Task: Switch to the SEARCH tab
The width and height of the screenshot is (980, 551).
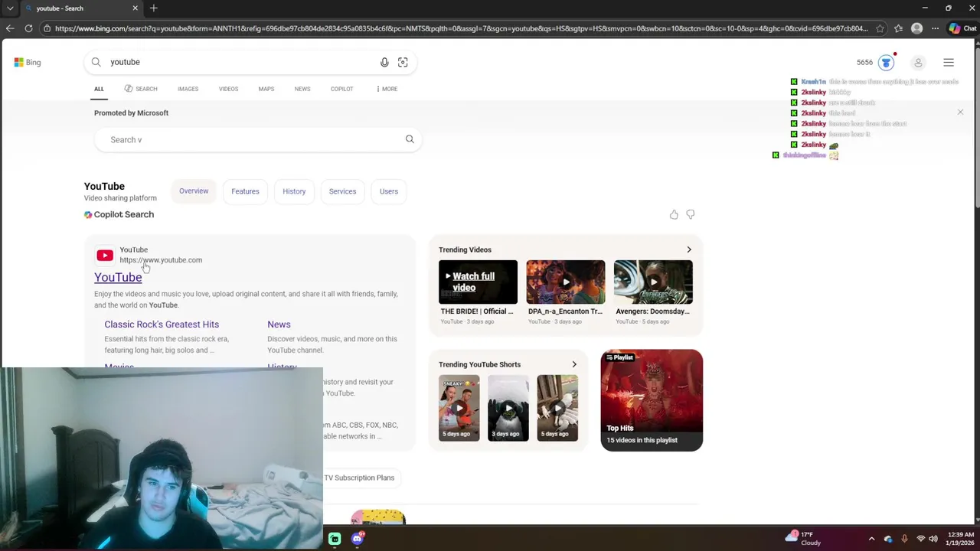Action: click(x=141, y=89)
